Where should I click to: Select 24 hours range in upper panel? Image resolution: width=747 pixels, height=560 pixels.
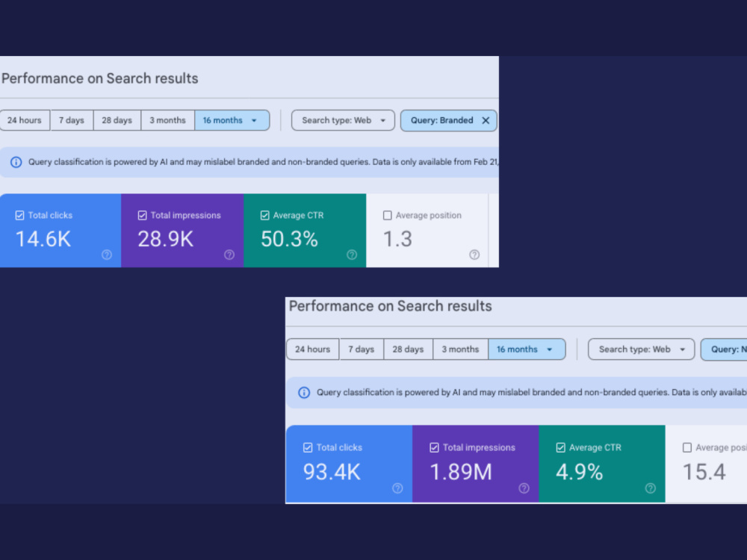tap(25, 120)
